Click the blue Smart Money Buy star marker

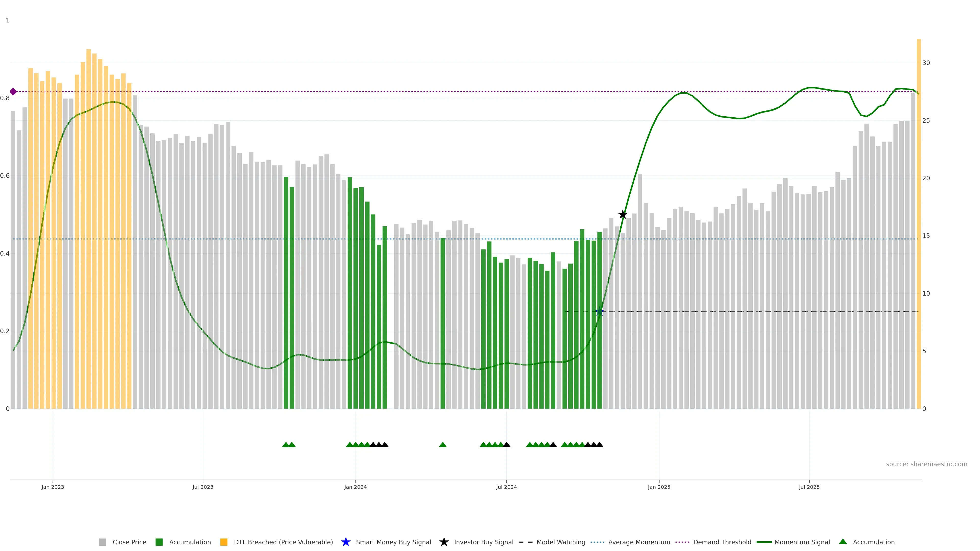click(599, 312)
